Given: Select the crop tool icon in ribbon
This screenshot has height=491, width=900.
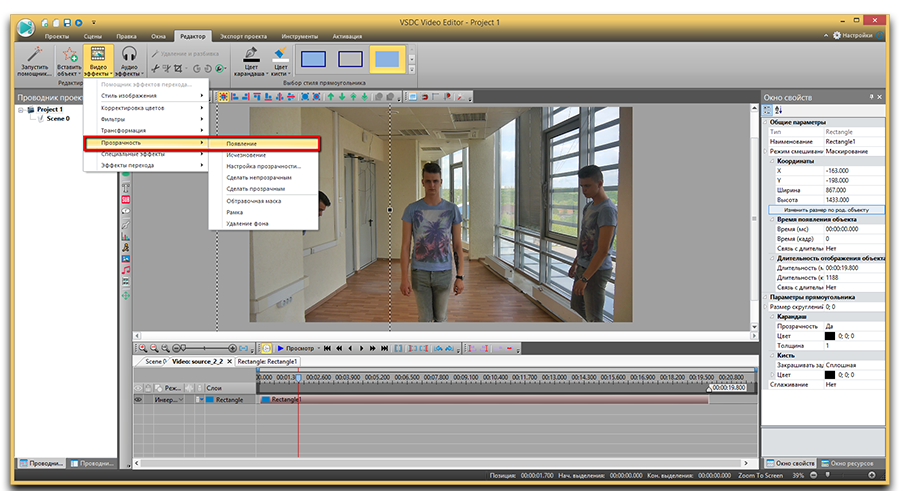Looking at the screenshot, I should click(x=178, y=68).
